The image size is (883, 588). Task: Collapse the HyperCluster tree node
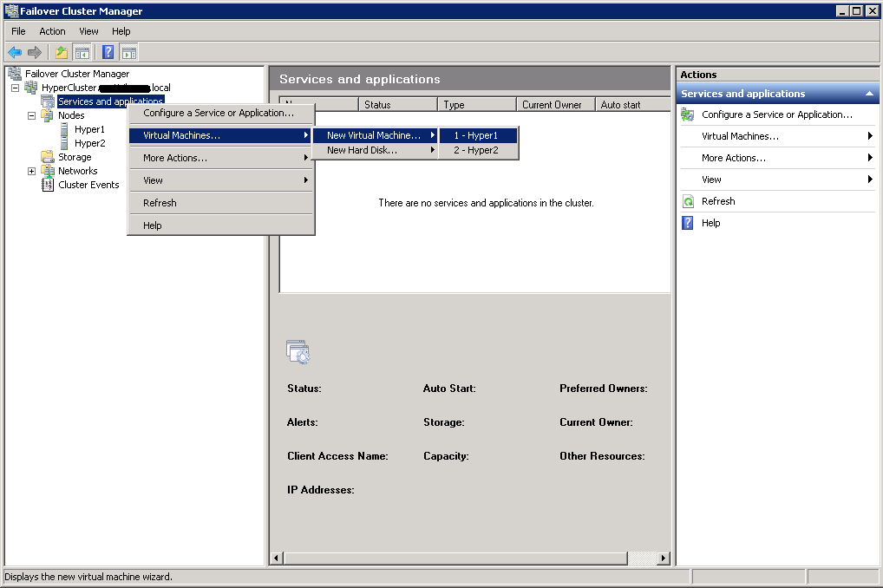(16, 88)
